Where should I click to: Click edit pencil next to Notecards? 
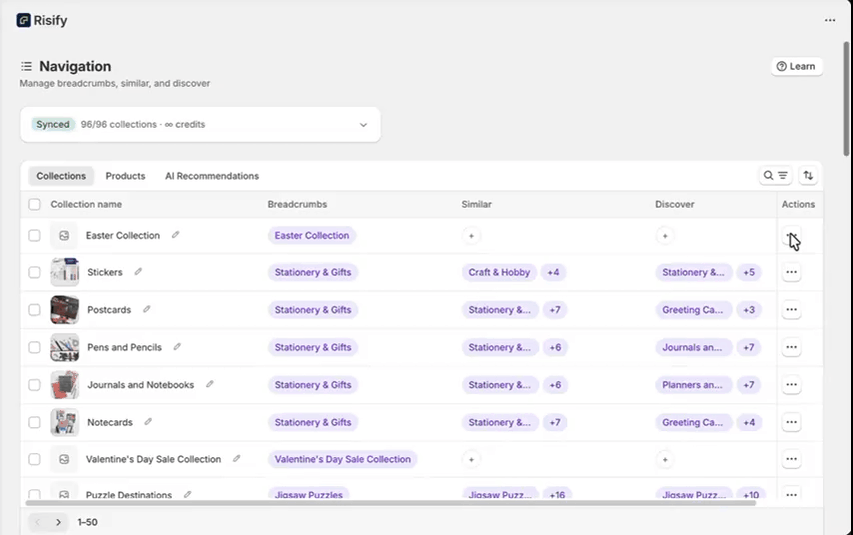pyautogui.click(x=148, y=422)
